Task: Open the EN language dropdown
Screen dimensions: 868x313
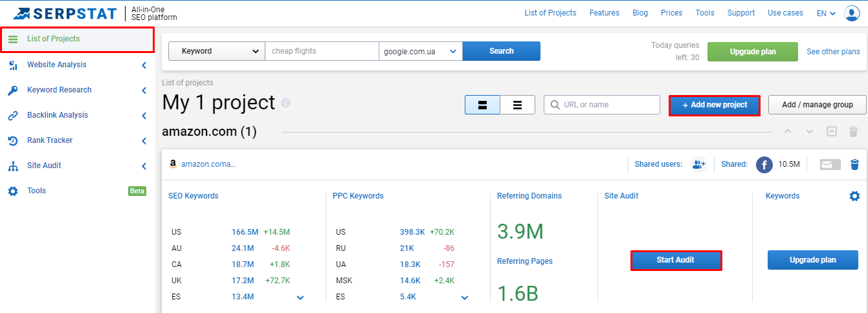Action: 826,13
